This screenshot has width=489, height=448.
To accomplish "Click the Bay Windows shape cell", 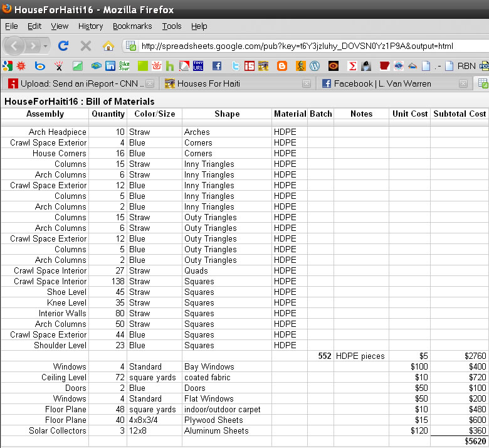I will (x=227, y=366).
